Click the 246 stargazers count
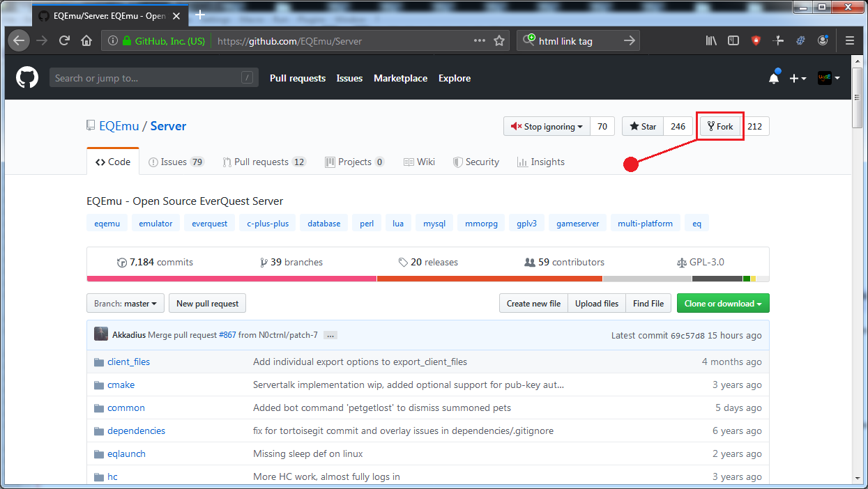Viewport: 868px width, 489px height. click(678, 127)
